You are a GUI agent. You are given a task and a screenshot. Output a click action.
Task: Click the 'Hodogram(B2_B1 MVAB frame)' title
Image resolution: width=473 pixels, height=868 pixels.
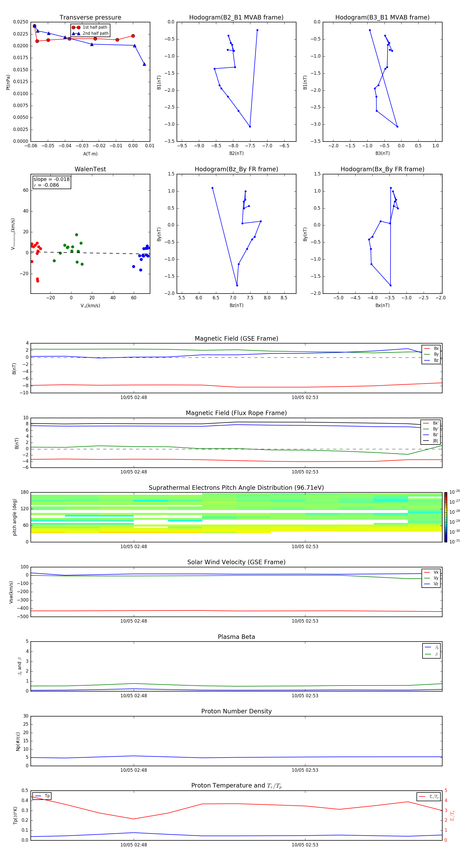click(x=236, y=18)
